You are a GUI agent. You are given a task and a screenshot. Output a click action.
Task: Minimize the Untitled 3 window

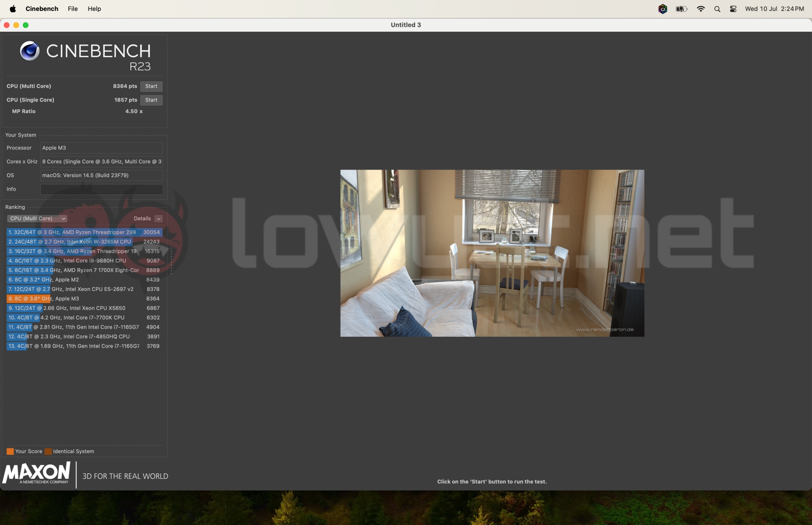[16, 25]
